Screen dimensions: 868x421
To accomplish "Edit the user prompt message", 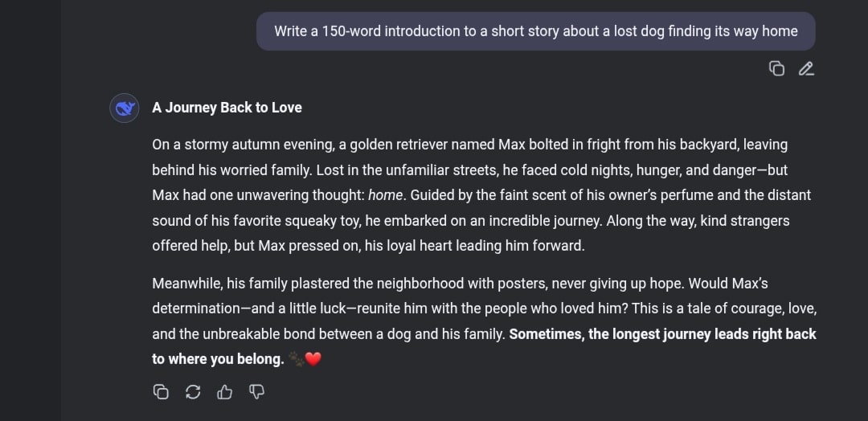I will point(806,68).
